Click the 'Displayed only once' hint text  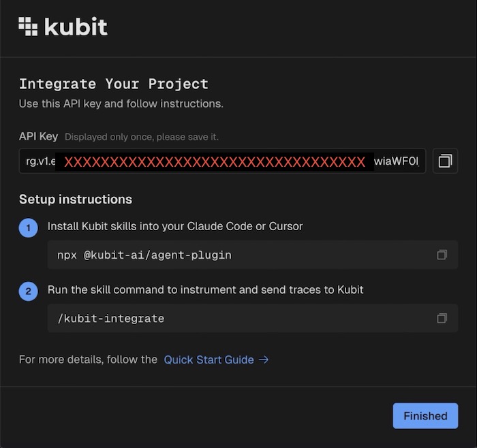(142, 137)
